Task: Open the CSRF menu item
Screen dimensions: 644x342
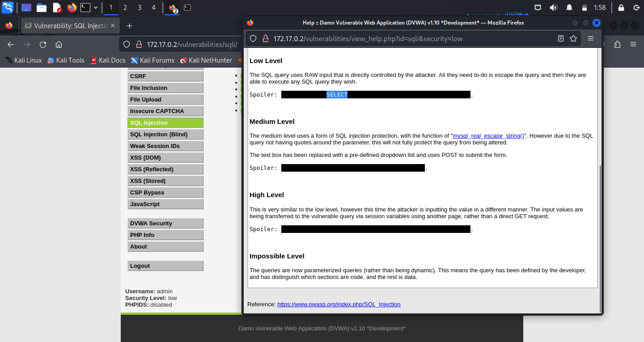Action: (x=165, y=76)
